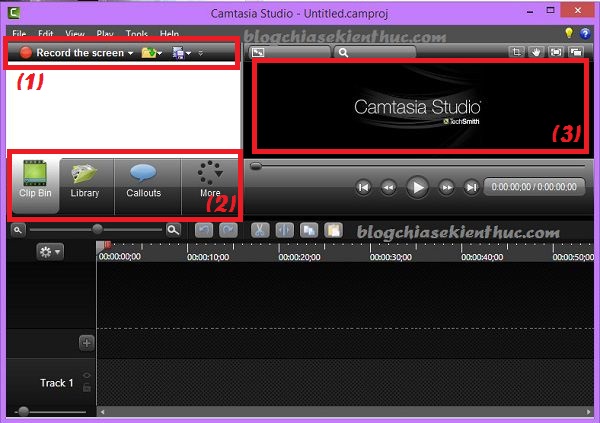The image size is (600, 423).
Task: Open the More tools tab
Action: tap(210, 185)
